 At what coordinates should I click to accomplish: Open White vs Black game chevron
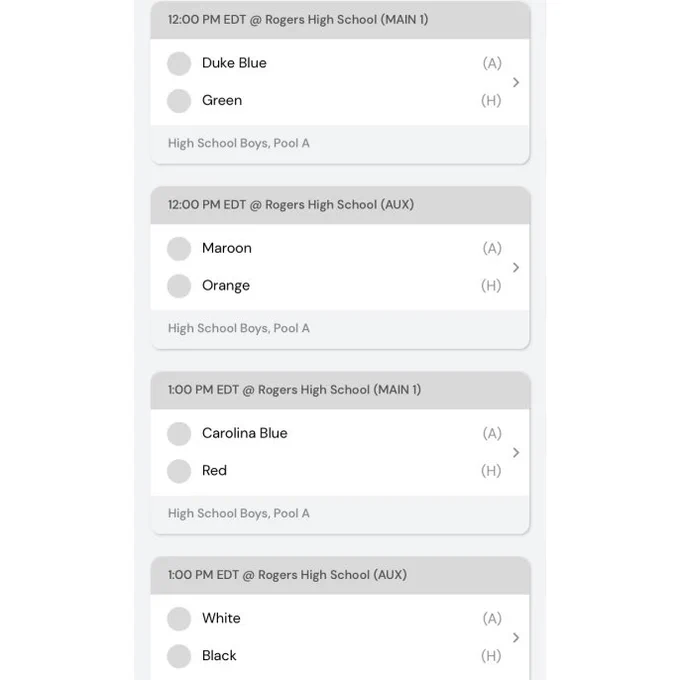pos(516,638)
